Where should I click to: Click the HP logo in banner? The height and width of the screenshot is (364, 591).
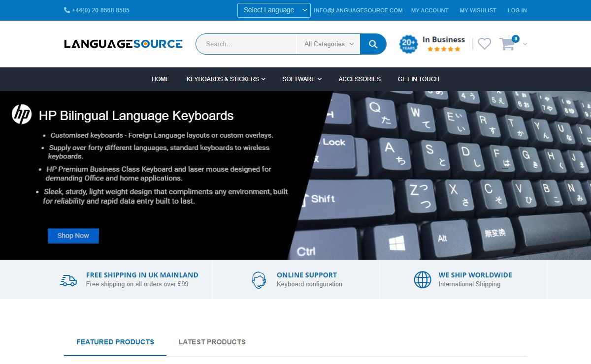(x=22, y=114)
